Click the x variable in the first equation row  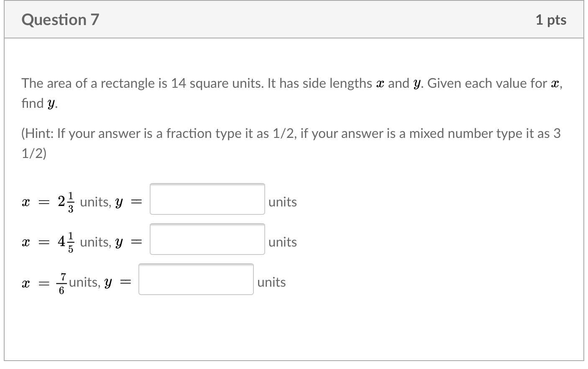point(26,202)
